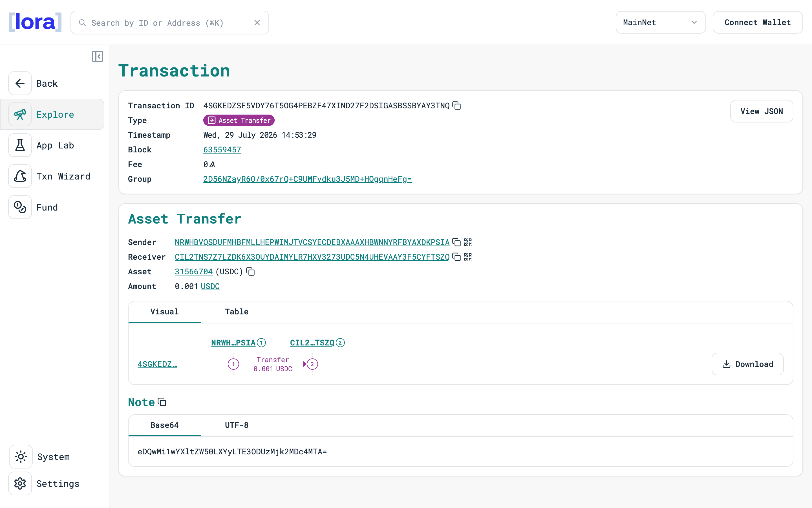Collapse the sidebar panel
The width and height of the screenshot is (812, 508).
tap(98, 56)
